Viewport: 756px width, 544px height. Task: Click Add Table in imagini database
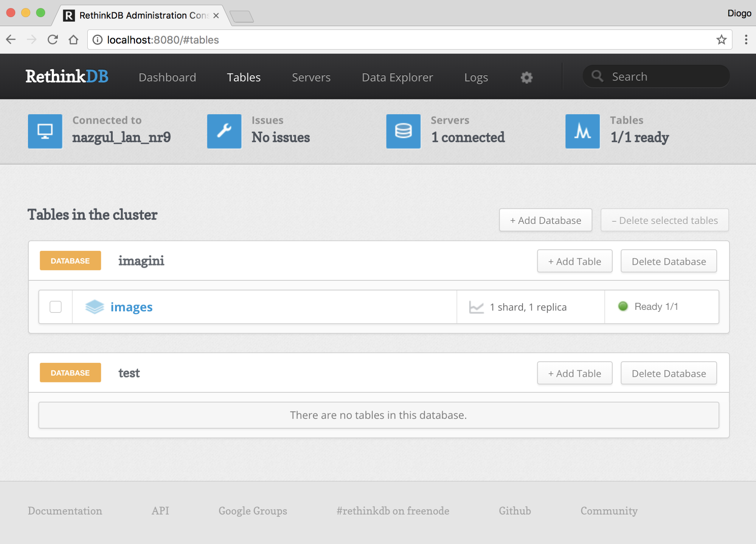[x=574, y=261]
